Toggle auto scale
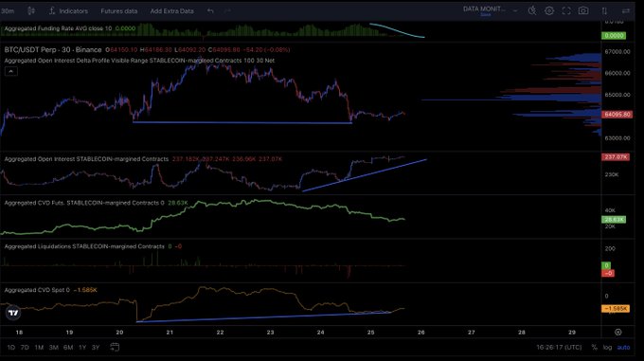This screenshot has height=361, width=644. 623,348
